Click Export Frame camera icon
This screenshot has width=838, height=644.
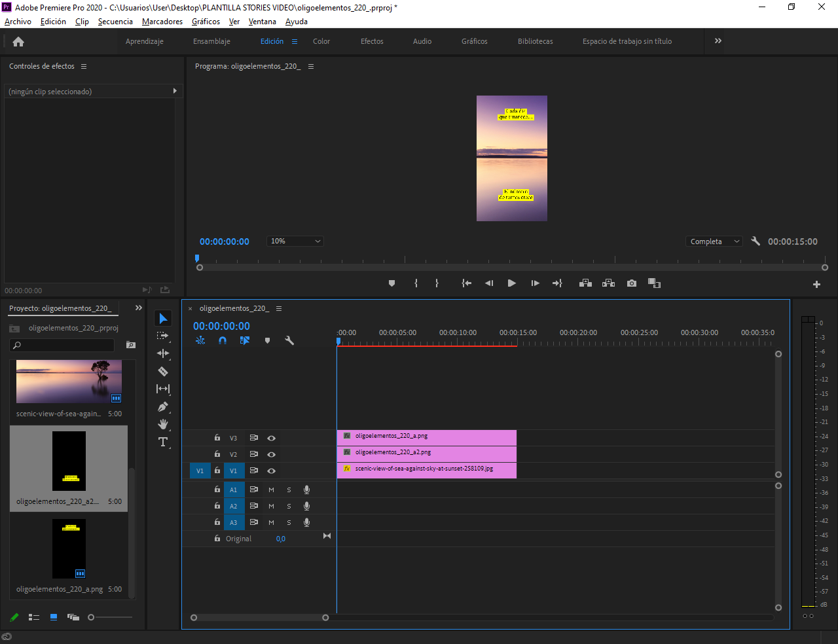click(x=631, y=283)
